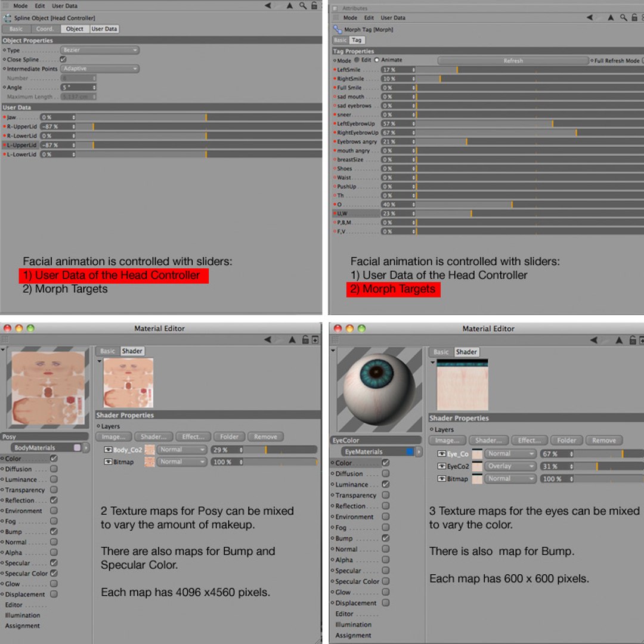Click the Remove button in EyeColor Shader Properties
This screenshot has width=644, height=644.
coord(603,440)
